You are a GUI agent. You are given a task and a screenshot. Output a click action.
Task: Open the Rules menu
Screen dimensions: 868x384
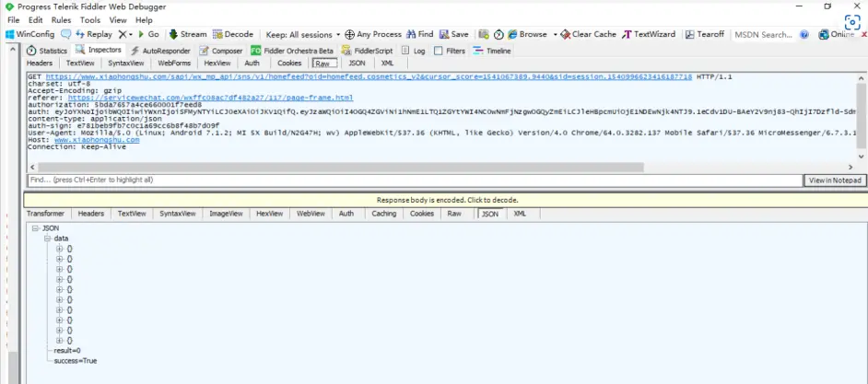tap(61, 20)
